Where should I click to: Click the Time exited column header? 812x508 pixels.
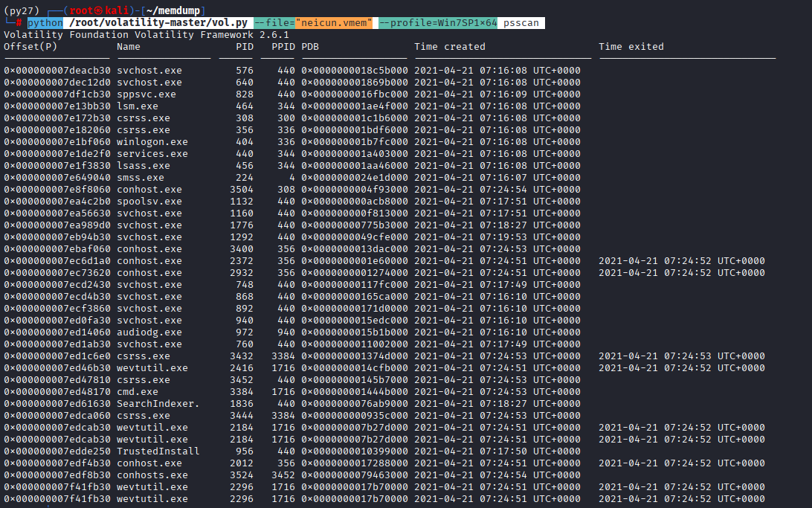click(631, 47)
